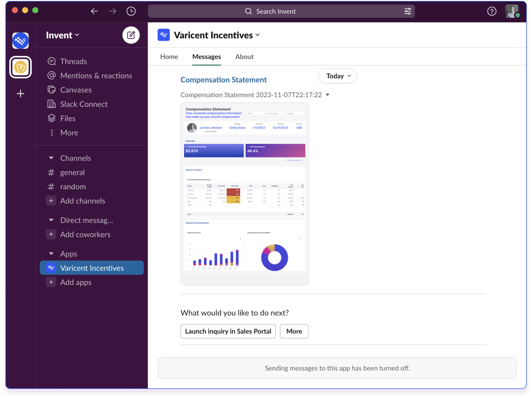Viewport: 532px width, 398px height.
Task: Open history clock icon
Action: (131, 11)
